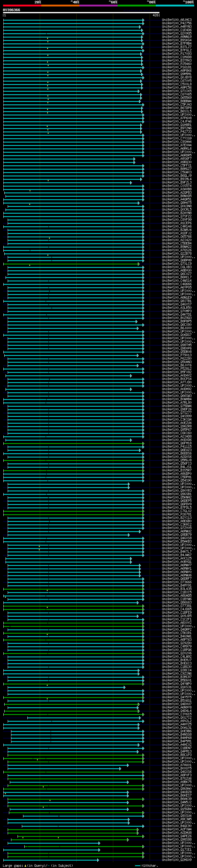Image resolution: width=197 pixels, height=868 pixels.
Task: Select hit label UniRef100_Q4D4L4
Action: 177,711
